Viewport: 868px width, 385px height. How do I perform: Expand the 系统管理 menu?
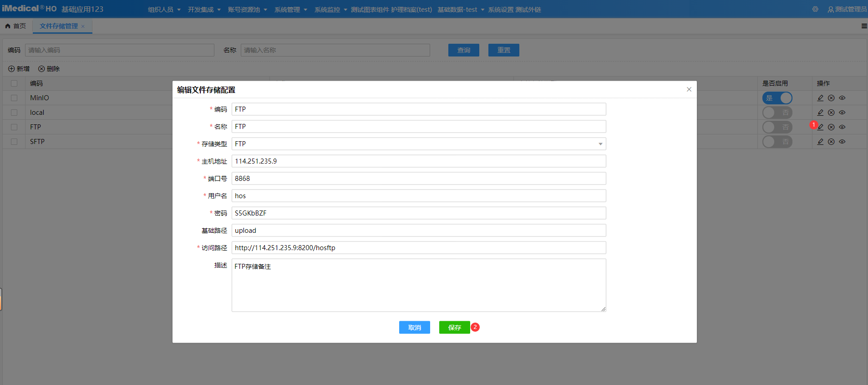[291, 10]
